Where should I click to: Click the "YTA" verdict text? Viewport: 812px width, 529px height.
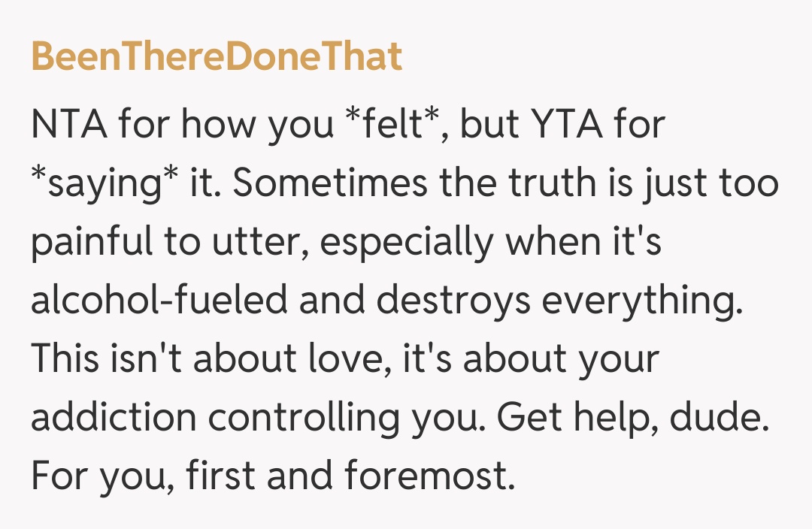click(x=565, y=125)
